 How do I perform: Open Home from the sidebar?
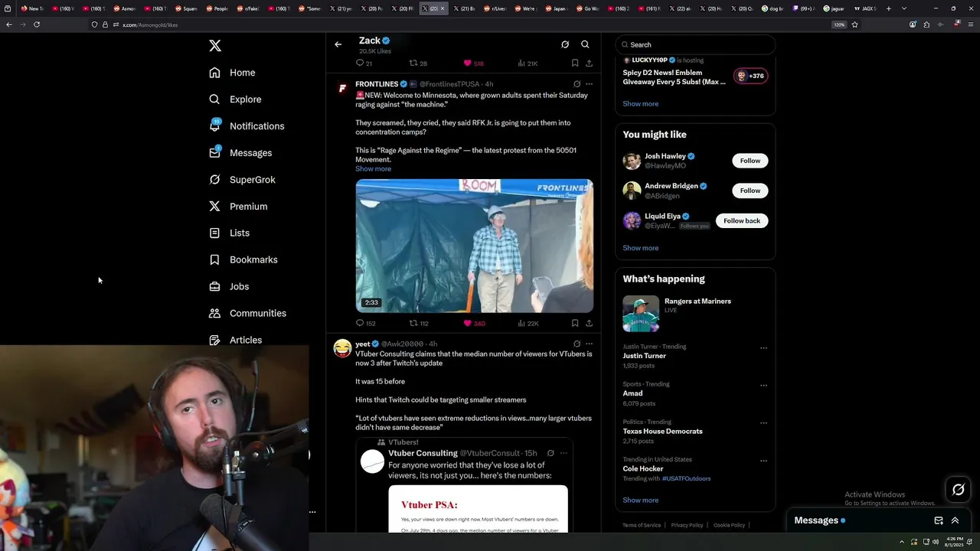(x=233, y=73)
